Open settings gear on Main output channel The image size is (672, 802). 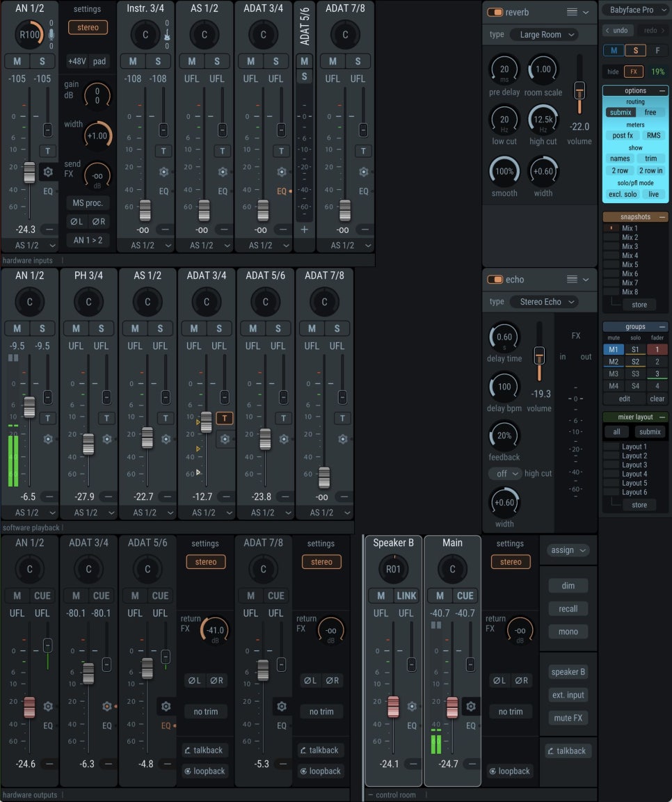coord(470,706)
